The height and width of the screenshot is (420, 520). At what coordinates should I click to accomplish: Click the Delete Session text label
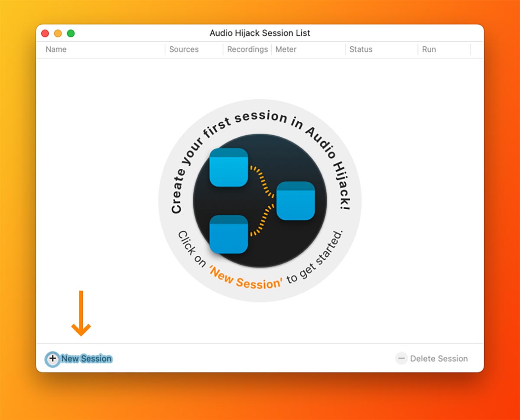439,359
